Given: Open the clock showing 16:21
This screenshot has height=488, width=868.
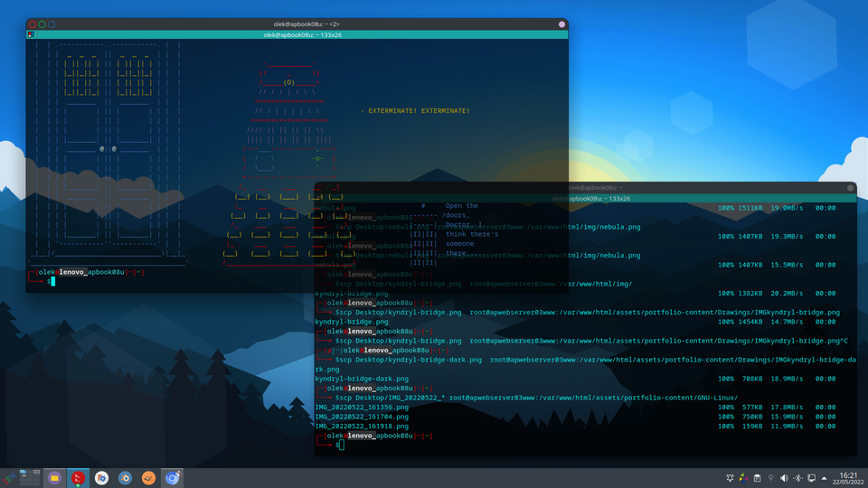Looking at the screenshot, I should tap(848, 479).
